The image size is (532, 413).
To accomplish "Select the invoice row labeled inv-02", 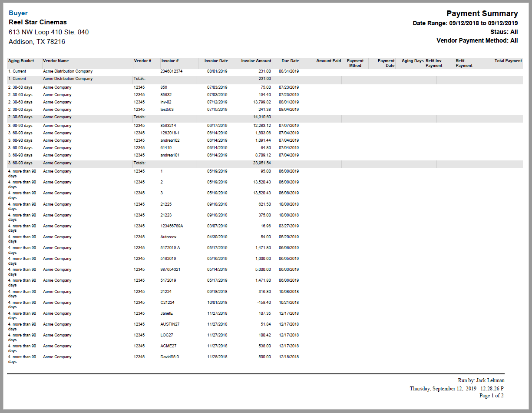I will pyautogui.click(x=168, y=102).
